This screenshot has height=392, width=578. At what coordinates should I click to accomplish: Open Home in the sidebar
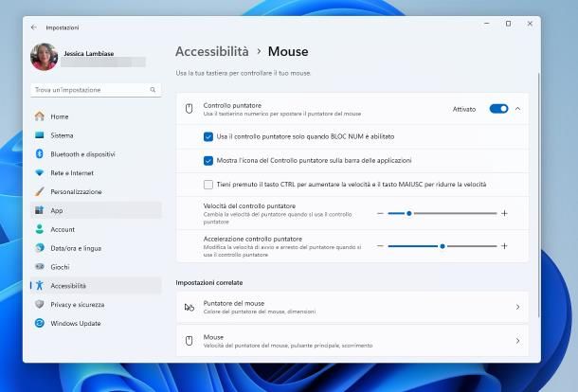(x=96, y=116)
